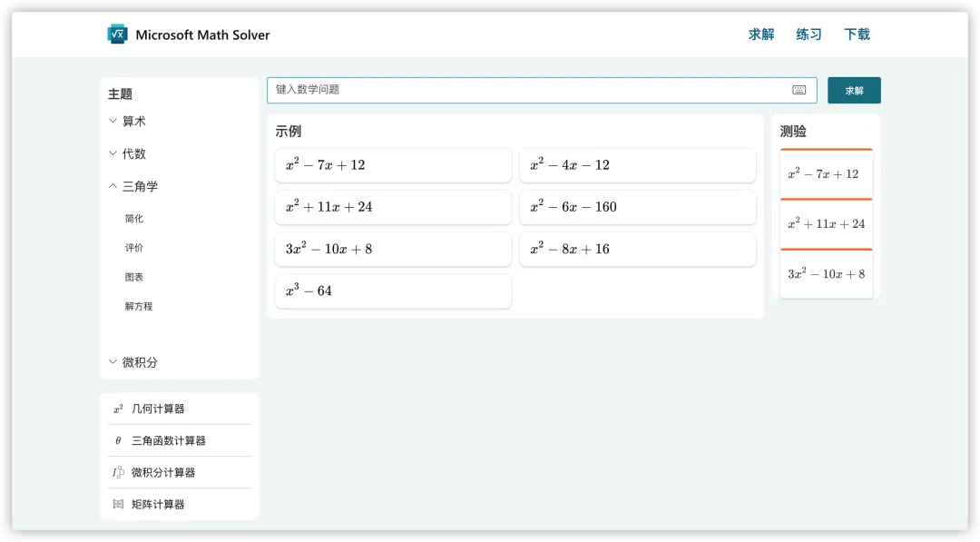Image resolution: width=980 pixels, height=542 pixels.
Task: Choose example x² − 6x − 160
Action: point(637,207)
